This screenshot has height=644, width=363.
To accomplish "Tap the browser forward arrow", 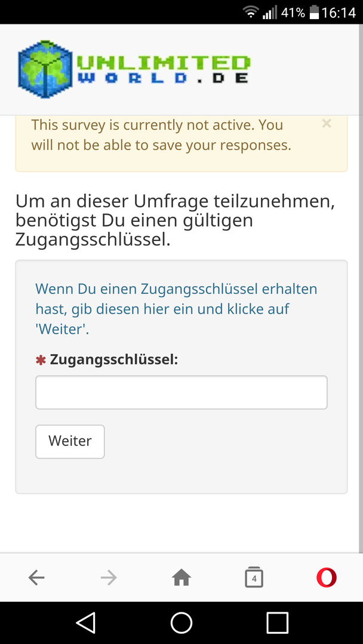I will [x=109, y=577].
